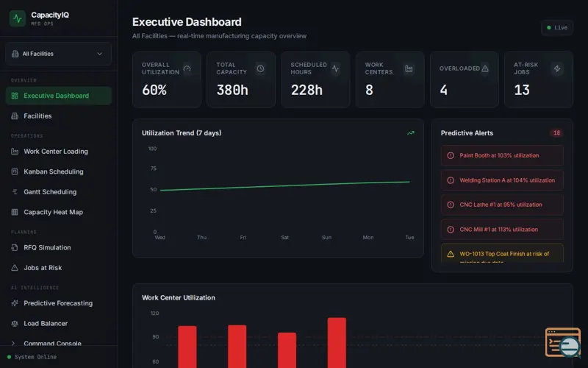
Task: Click the Paint Booth alert circle icon
Action: (x=451, y=155)
